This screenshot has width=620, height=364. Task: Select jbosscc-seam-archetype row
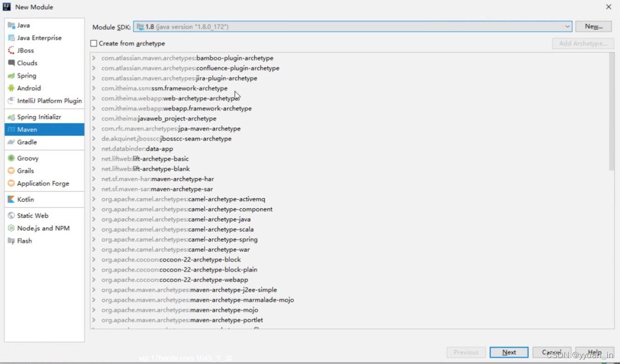350,139
